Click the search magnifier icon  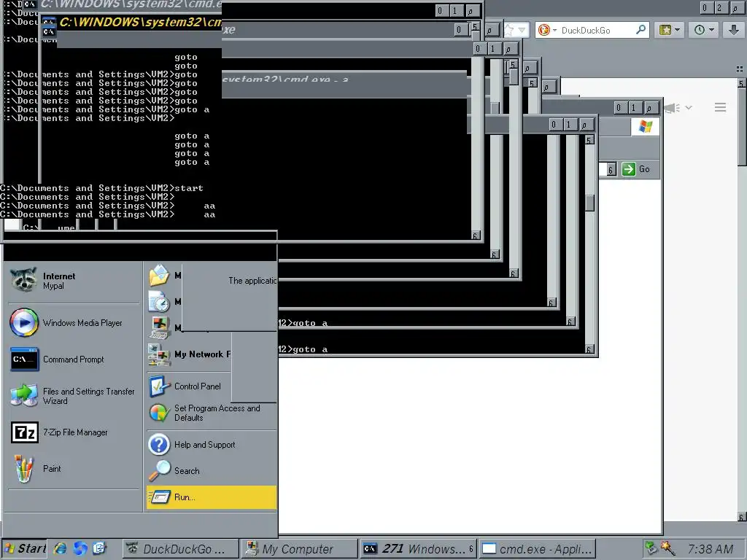click(640, 30)
